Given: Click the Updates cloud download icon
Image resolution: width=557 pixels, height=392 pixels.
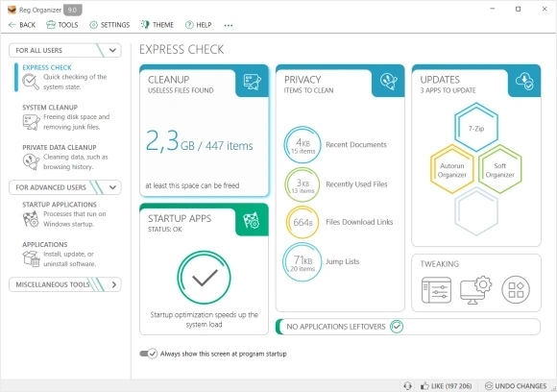Looking at the screenshot, I should (x=524, y=81).
